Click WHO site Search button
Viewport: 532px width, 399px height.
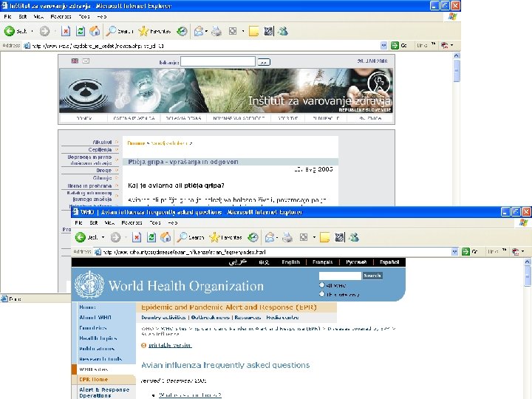point(372,276)
